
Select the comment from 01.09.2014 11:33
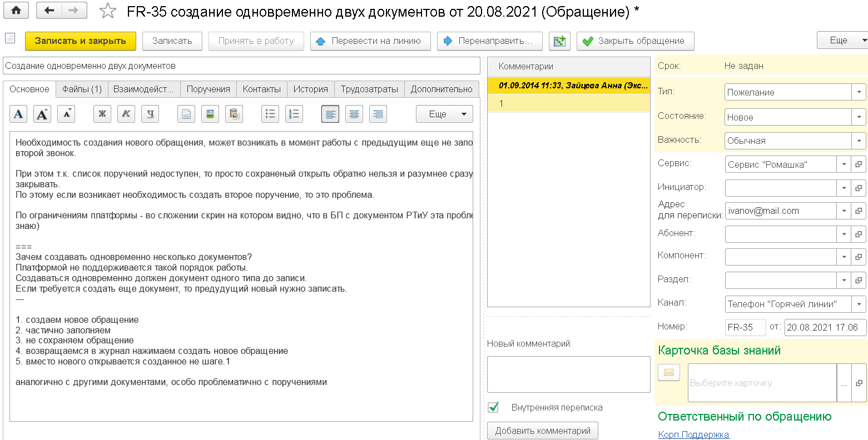(x=569, y=86)
